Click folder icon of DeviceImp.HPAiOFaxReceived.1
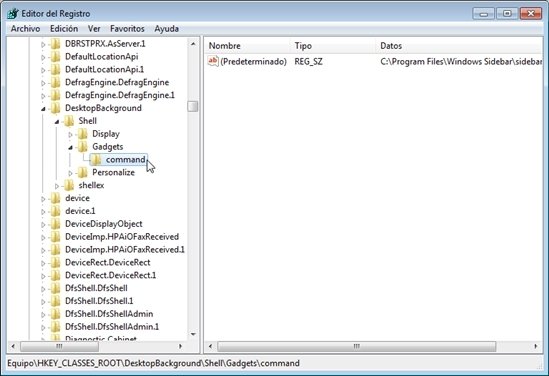Image resolution: width=549 pixels, height=376 pixels. tap(55, 250)
